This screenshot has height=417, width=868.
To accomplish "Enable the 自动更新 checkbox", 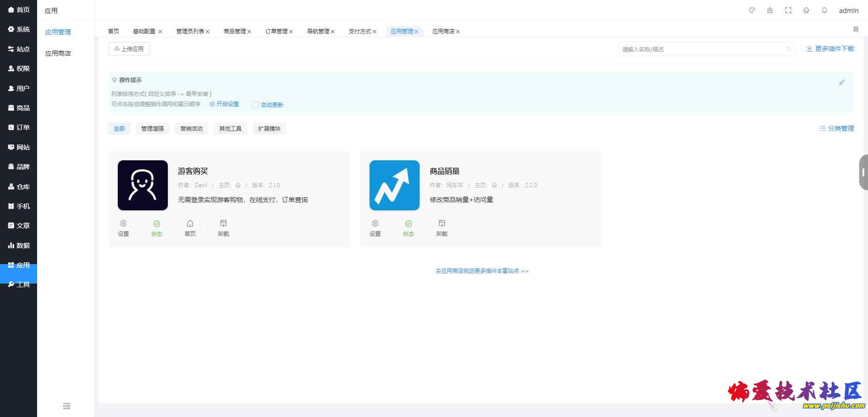I will point(255,105).
